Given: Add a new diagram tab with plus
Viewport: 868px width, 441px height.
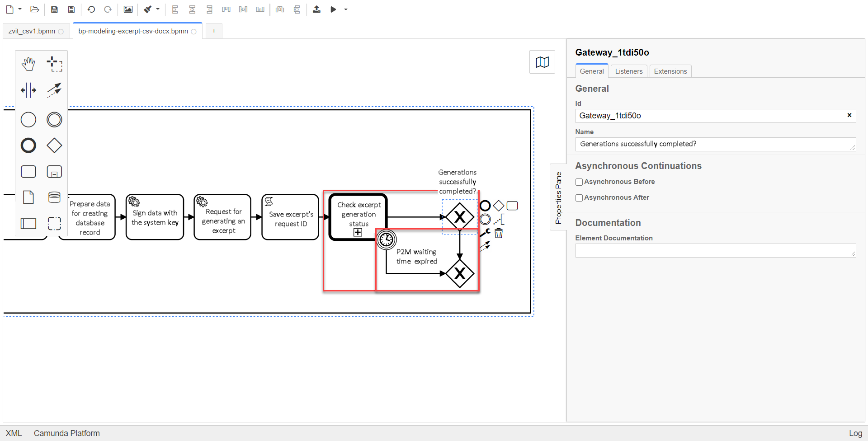Looking at the screenshot, I should pos(214,31).
